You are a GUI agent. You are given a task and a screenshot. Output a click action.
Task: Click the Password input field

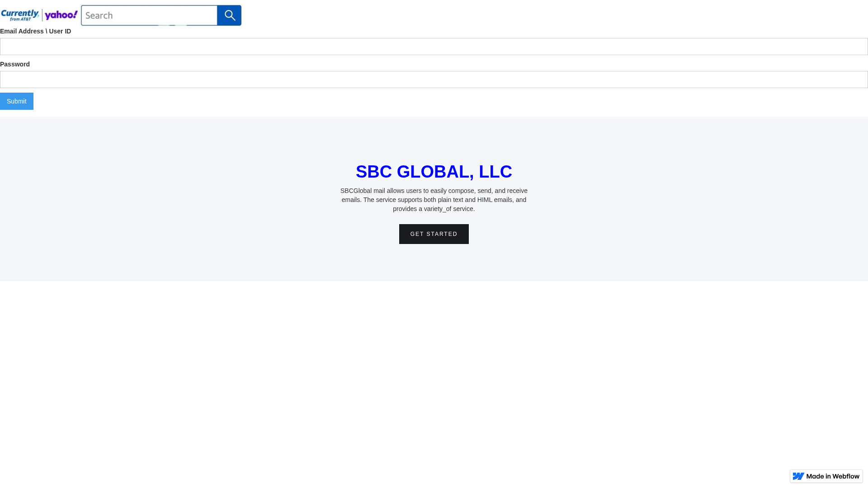coord(434,80)
